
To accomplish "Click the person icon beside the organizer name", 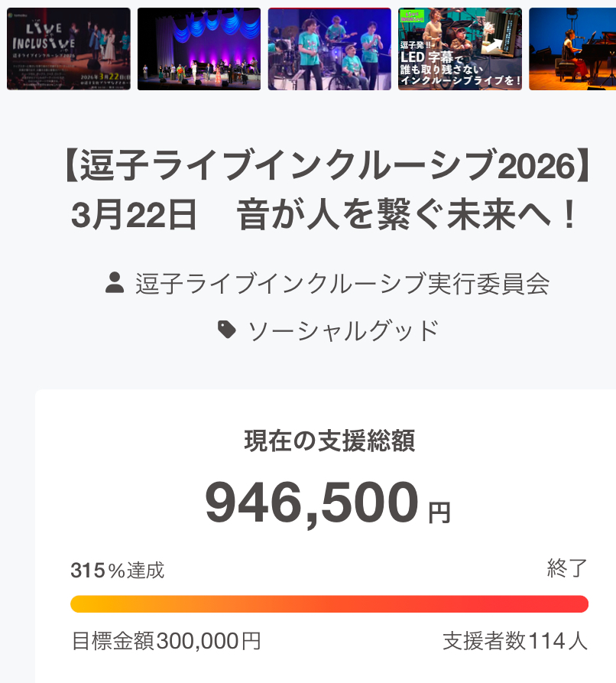I will click(x=115, y=284).
